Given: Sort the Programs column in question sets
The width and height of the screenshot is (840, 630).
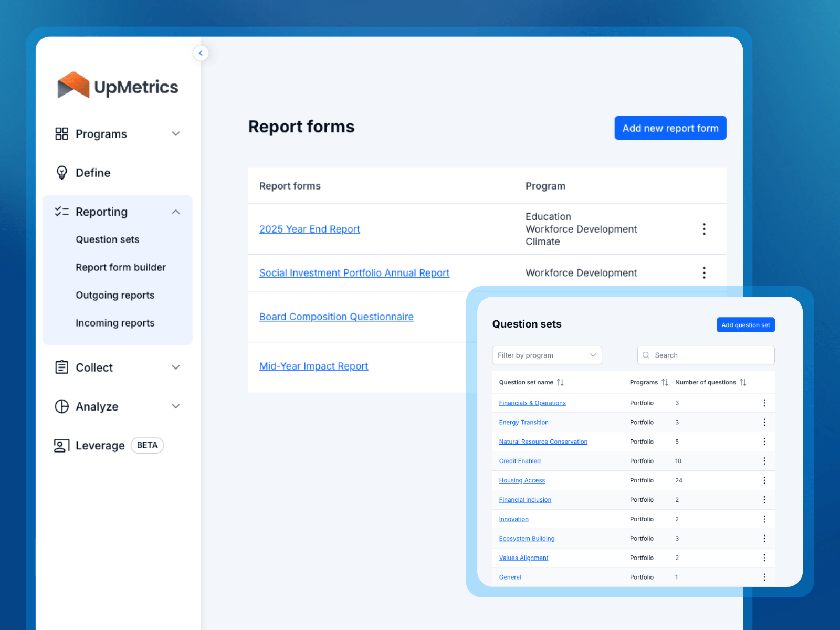Looking at the screenshot, I should [x=665, y=382].
